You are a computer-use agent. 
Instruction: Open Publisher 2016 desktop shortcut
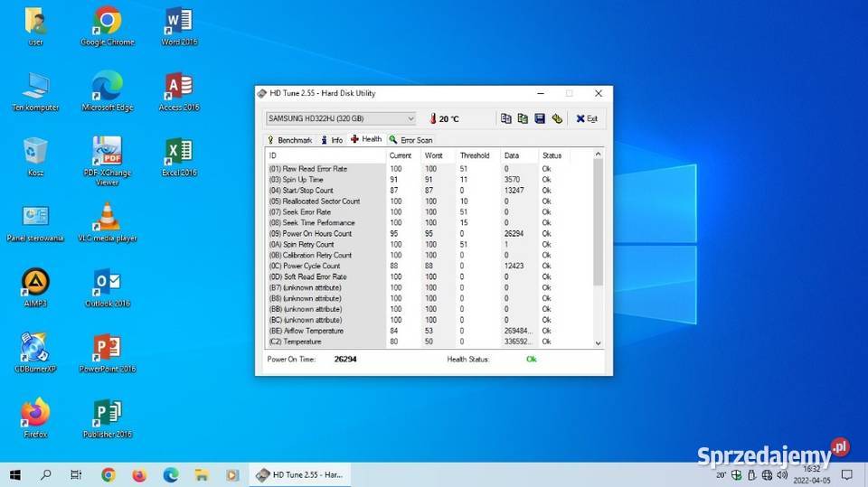[x=108, y=418]
